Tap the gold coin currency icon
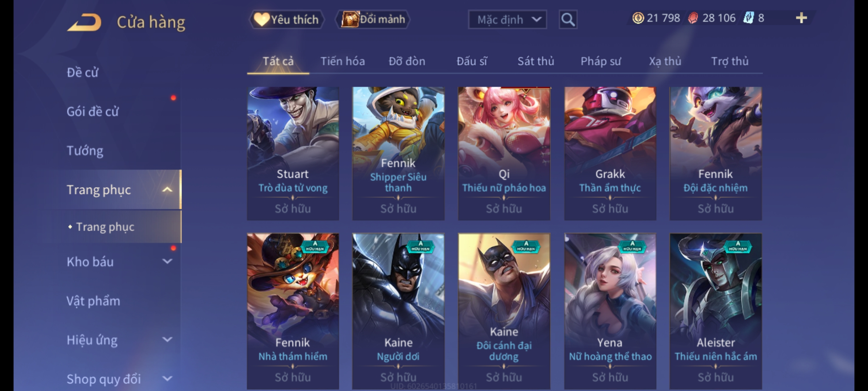 pyautogui.click(x=638, y=18)
